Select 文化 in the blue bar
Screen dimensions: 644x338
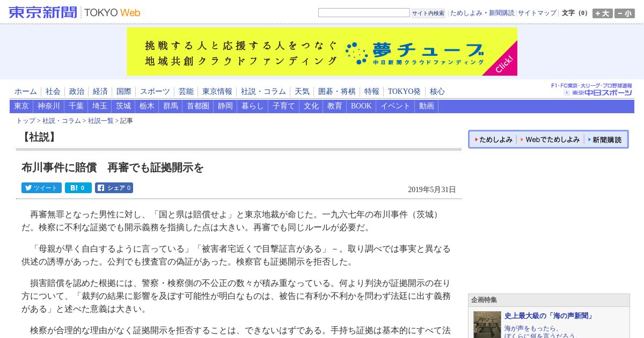pos(311,106)
